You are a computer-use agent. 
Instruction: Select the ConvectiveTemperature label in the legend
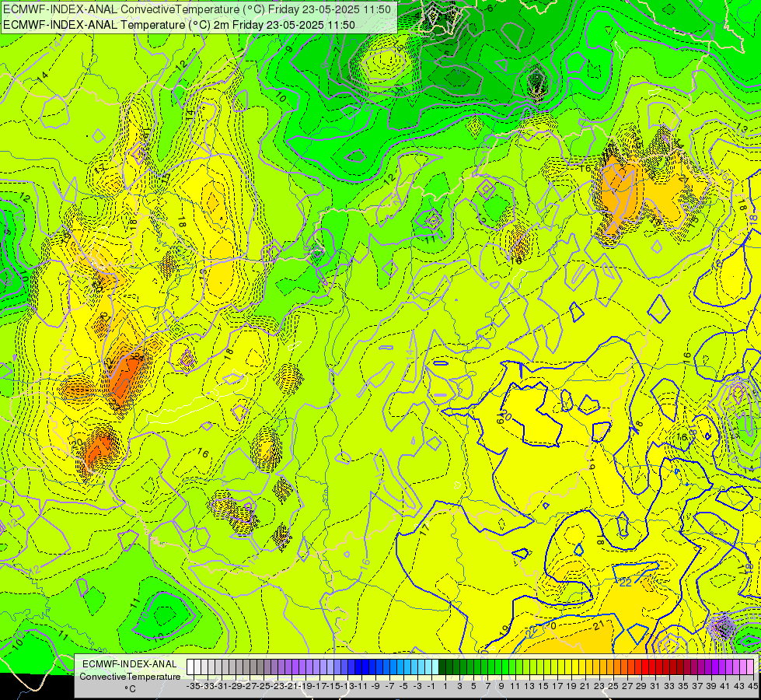130,676
